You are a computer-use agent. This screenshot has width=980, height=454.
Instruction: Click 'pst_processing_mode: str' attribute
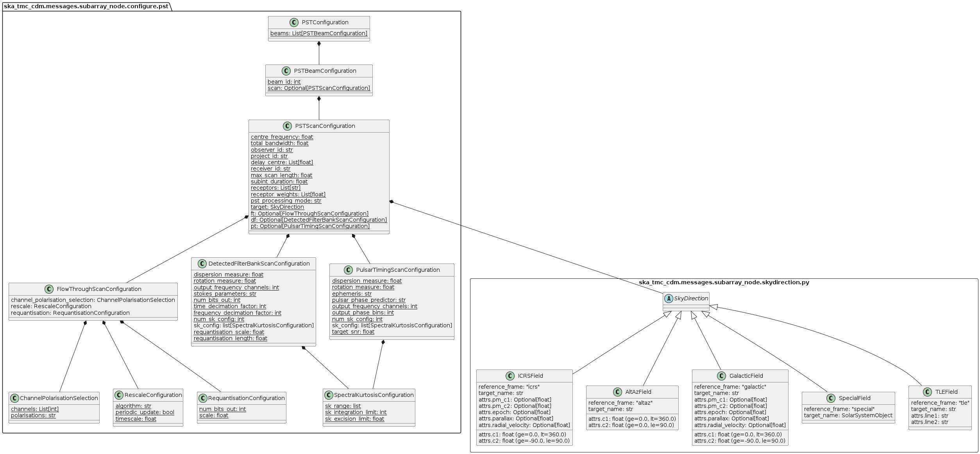click(x=286, y=201)
